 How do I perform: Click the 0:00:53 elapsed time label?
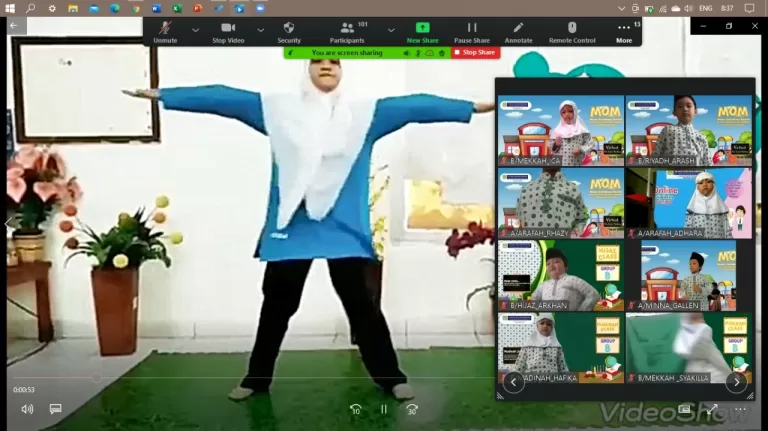pyautogui.click(x=24, y=390)
